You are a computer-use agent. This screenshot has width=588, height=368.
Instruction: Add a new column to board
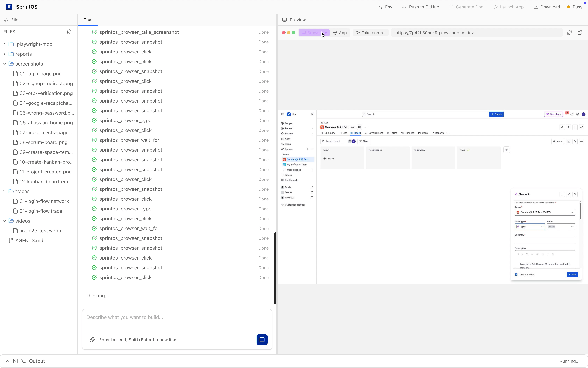coord(507,150)
